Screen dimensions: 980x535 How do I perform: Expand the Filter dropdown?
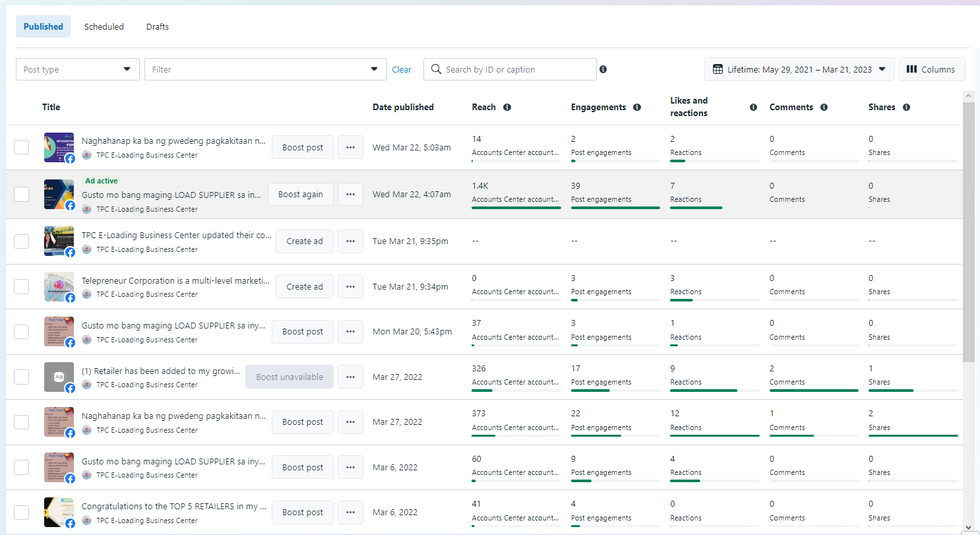coord(265,69)
